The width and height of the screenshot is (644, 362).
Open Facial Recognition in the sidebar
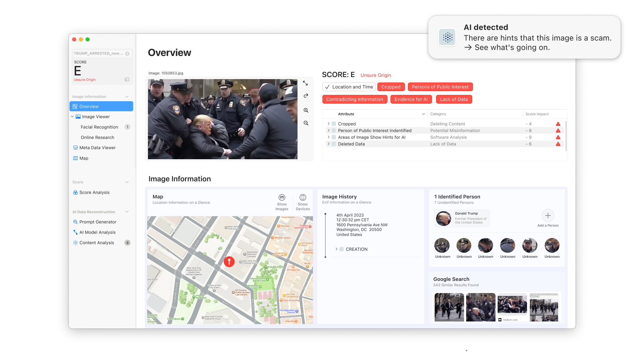pos(99,127)
